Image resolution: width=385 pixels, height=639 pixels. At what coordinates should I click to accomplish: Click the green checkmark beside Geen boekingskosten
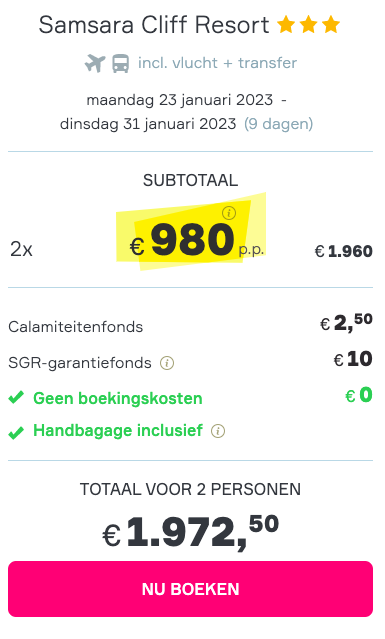pyautogui.click(x=16, y=397)
